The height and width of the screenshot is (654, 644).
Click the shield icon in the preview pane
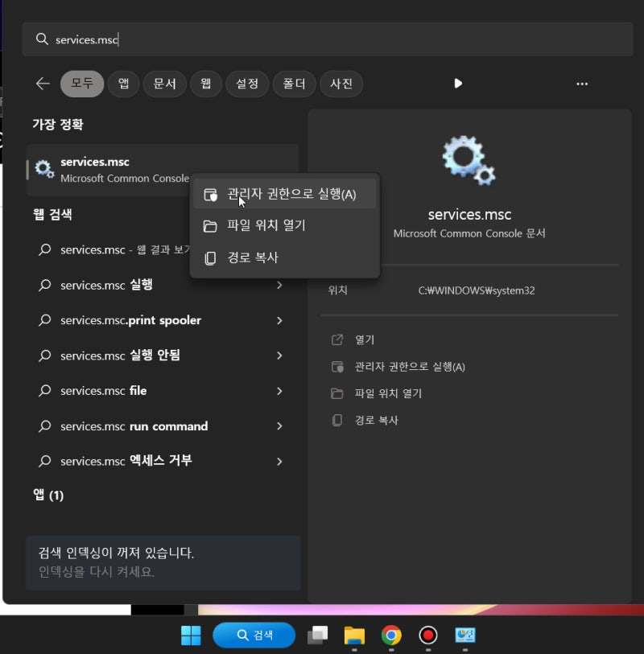[x=336, y=367]
